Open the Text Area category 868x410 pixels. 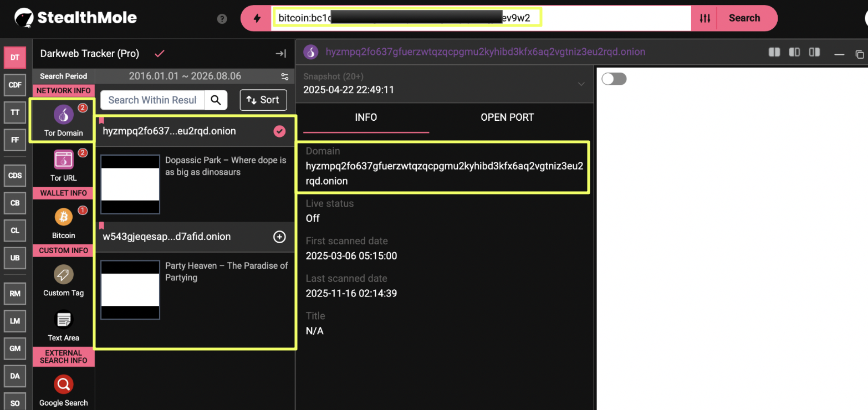63,326
